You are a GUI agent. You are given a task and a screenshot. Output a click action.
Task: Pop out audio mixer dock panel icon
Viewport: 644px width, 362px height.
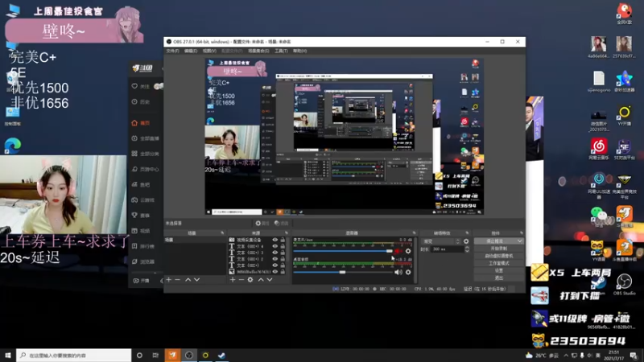[414, 232]
